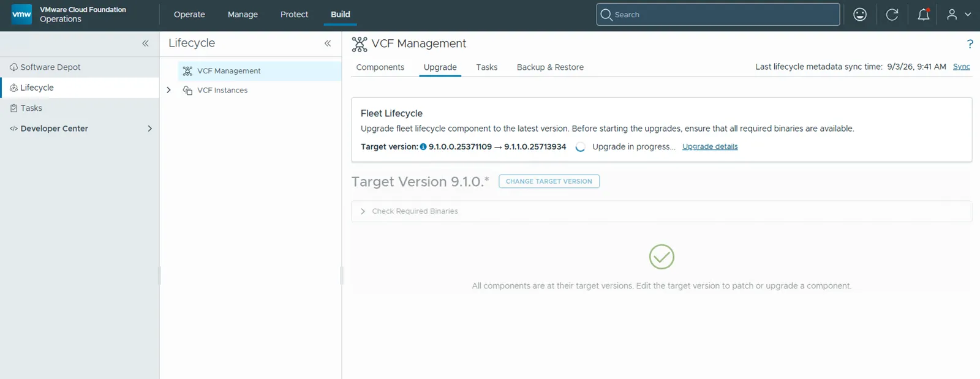The image size is (980, 379).
Task: Open the Operate menu
Action: [189, 14]
